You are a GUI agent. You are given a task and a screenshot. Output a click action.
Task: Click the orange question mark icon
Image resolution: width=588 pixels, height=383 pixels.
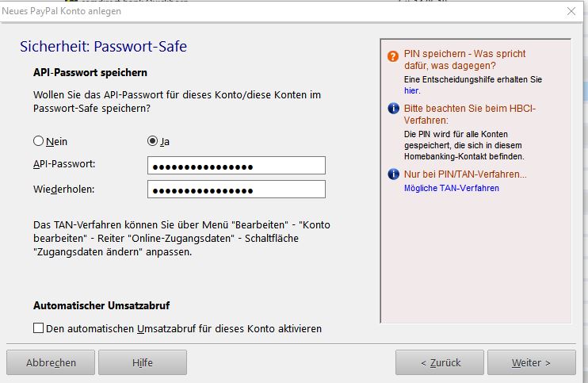click(x=393, y=56)
